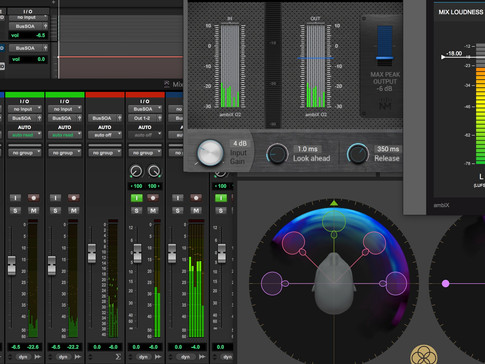
Task: Click 'vol -6.5' readout in Edit window
Action: pyautogui.click(x=28, y=35)
